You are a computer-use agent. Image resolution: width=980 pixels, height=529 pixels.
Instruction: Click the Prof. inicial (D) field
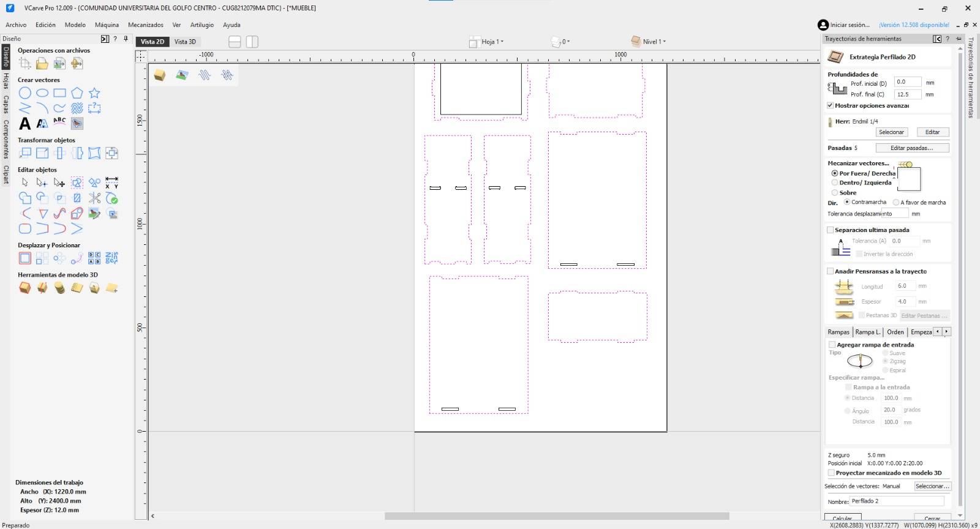click(x=907, y=82)
